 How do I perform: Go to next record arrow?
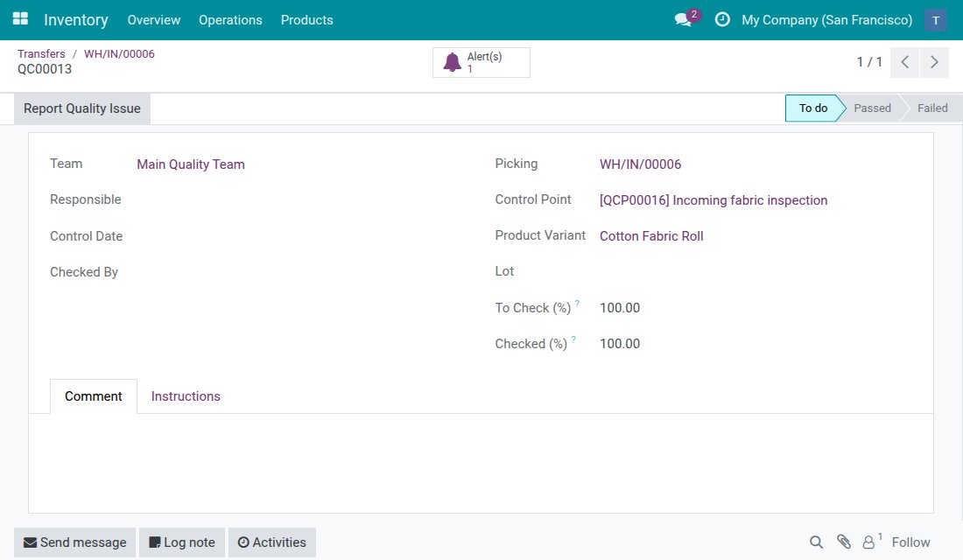934,62
